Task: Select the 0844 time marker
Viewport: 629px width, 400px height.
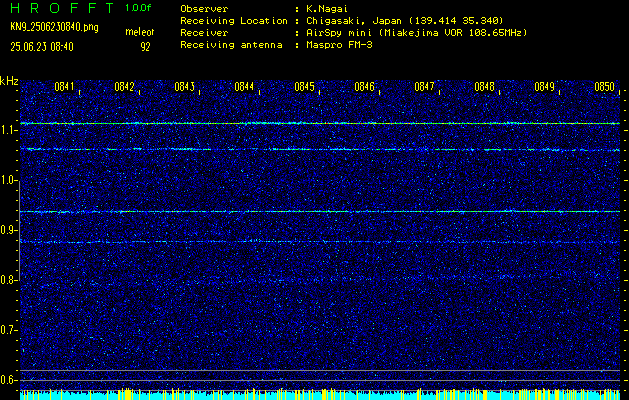Action: pos(244,87)
